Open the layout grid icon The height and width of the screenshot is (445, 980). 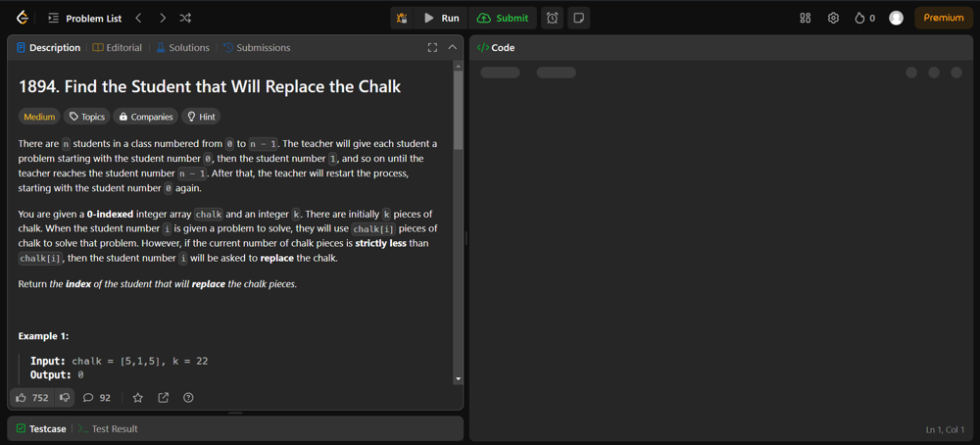[x=806, y=18]
